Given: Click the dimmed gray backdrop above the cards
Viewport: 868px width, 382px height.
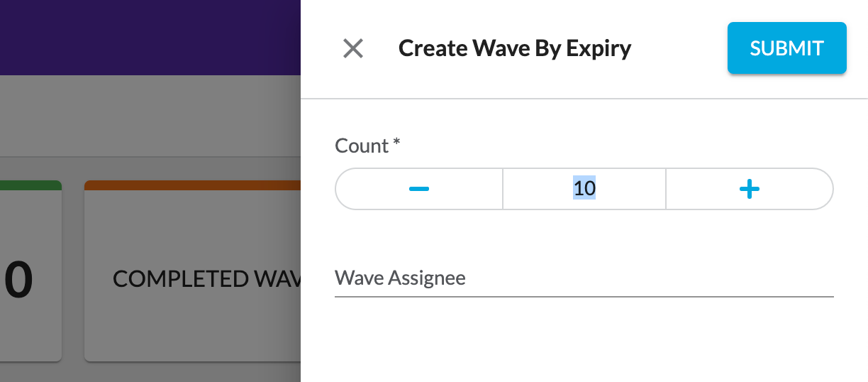Looking at the screenshot, I should click(149, 117).
